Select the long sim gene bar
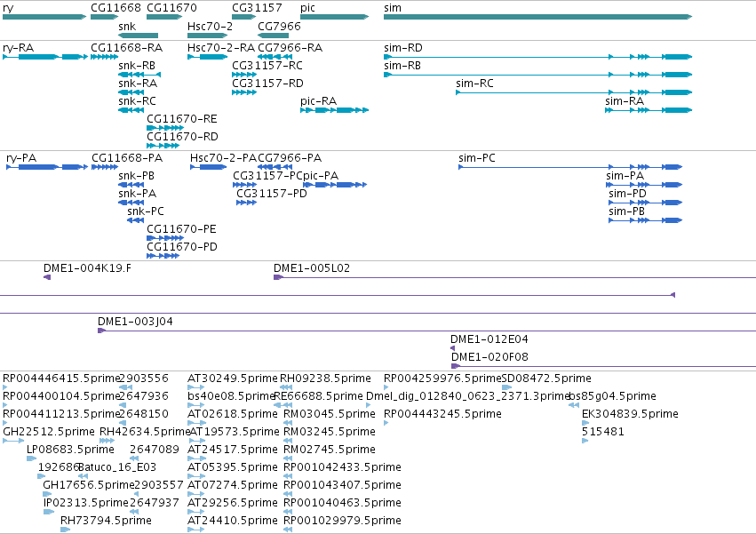The image size is (756, 534). click(538, 17)
